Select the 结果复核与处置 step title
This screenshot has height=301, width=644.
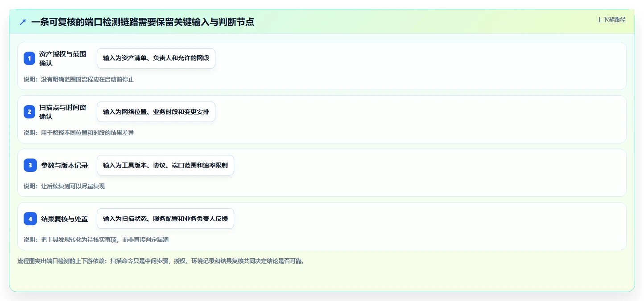click(65, 219)
